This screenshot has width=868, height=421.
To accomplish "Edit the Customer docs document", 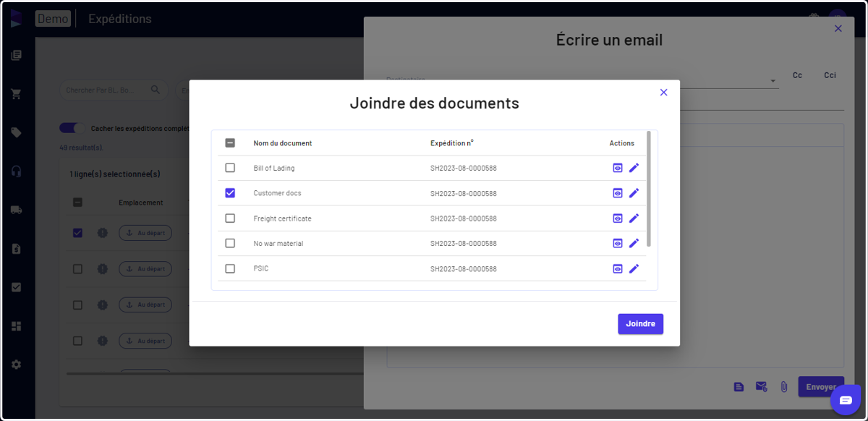I will [x=634, y=193].
